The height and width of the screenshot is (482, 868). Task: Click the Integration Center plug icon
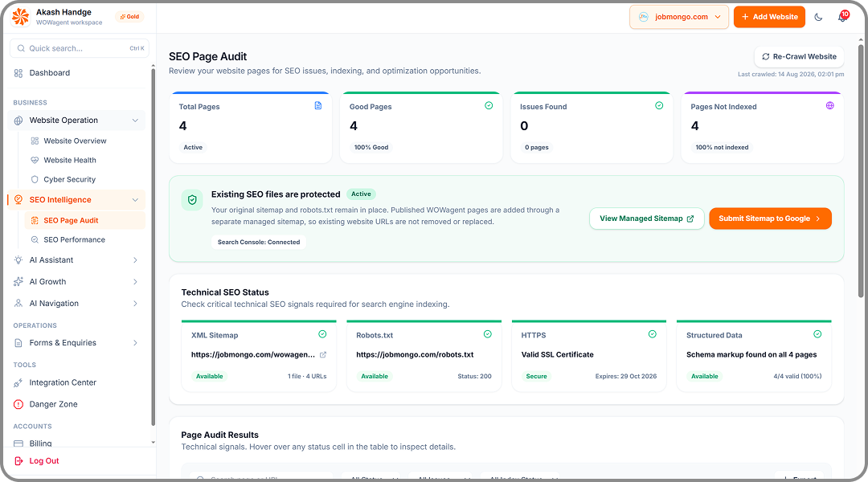coord(18,382)
